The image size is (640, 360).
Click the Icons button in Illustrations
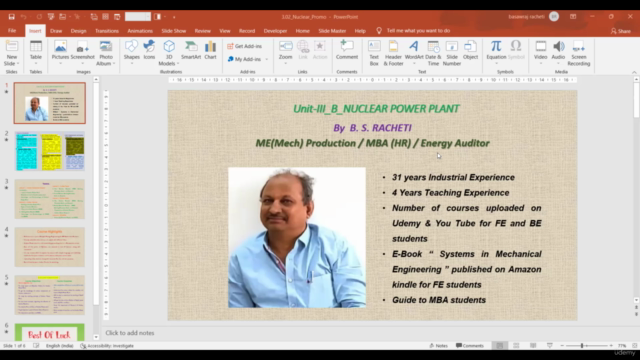[x=149, y=50]
